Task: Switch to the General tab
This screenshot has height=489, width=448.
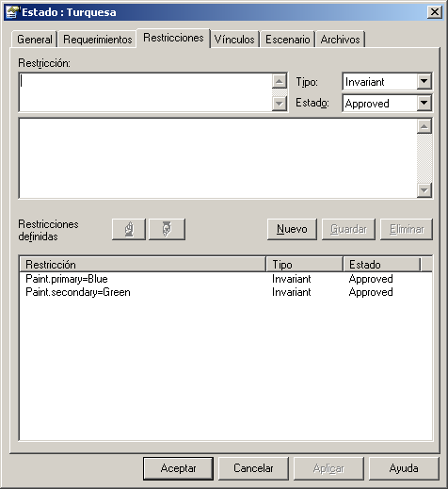Action: coord(35,40)
